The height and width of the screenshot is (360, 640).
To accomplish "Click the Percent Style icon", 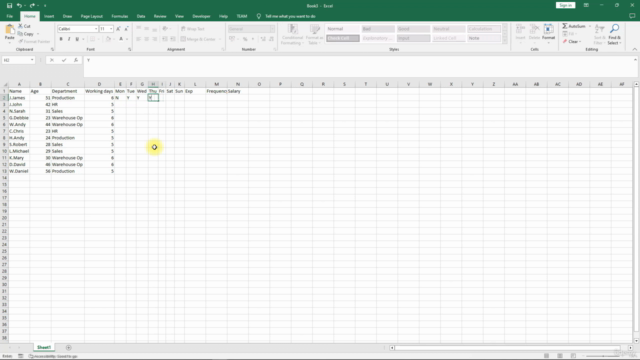I will point(245,39).
